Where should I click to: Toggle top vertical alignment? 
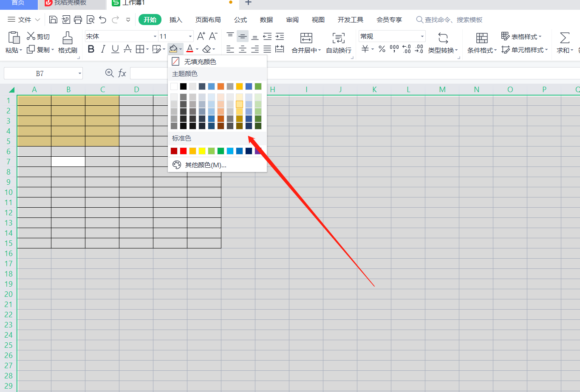(230, 36)
